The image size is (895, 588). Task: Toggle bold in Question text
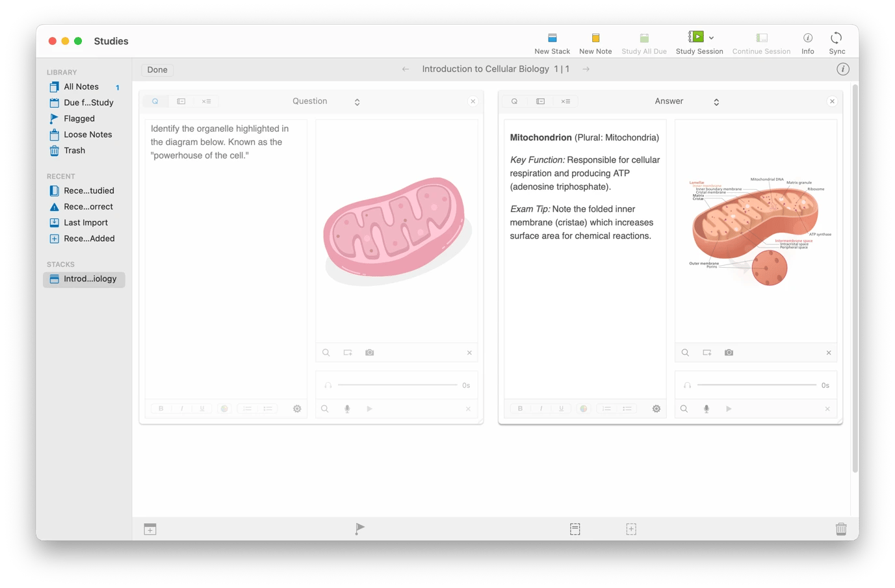point(161,409)
